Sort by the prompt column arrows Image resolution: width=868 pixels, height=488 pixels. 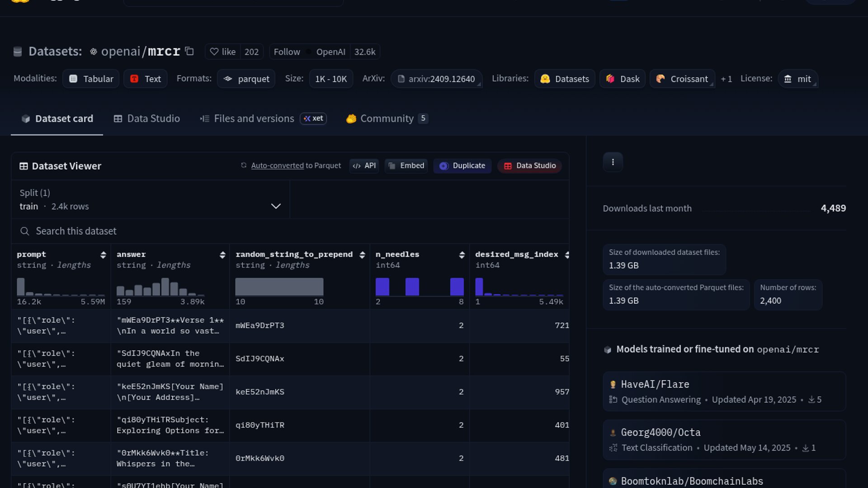103,255
